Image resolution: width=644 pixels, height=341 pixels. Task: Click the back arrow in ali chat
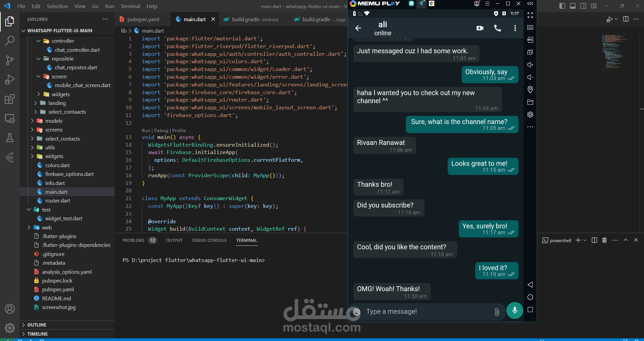point(358,28)
